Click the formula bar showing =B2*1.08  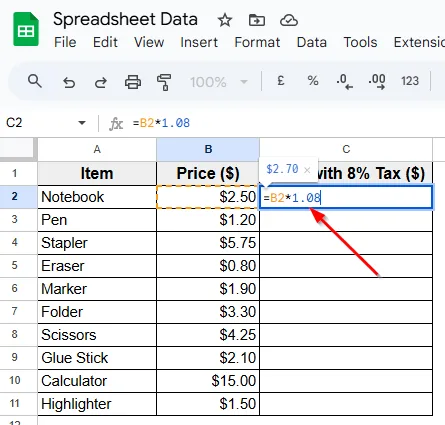(x=287, y=123)
